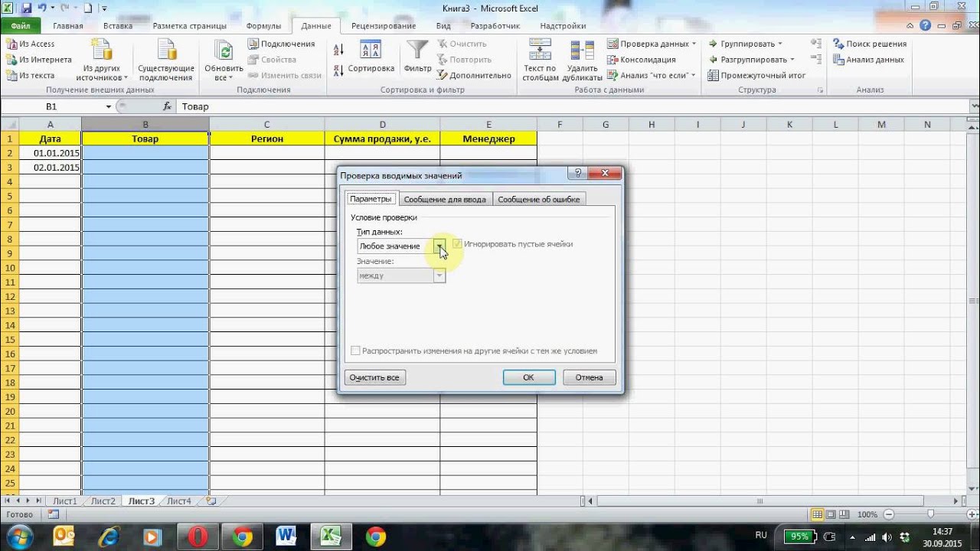Screen dimensions: 980x551
Task: Open Existing Connections (Существующие подключения)
Action: pyautogui.click(x=166, y=60)
